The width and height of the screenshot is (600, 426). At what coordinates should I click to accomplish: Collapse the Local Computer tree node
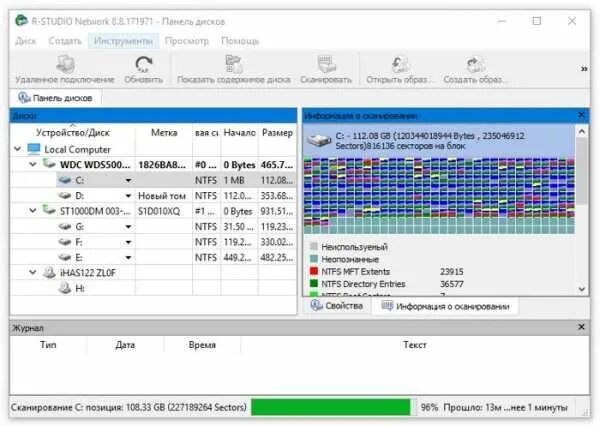(x=18, y=149)
